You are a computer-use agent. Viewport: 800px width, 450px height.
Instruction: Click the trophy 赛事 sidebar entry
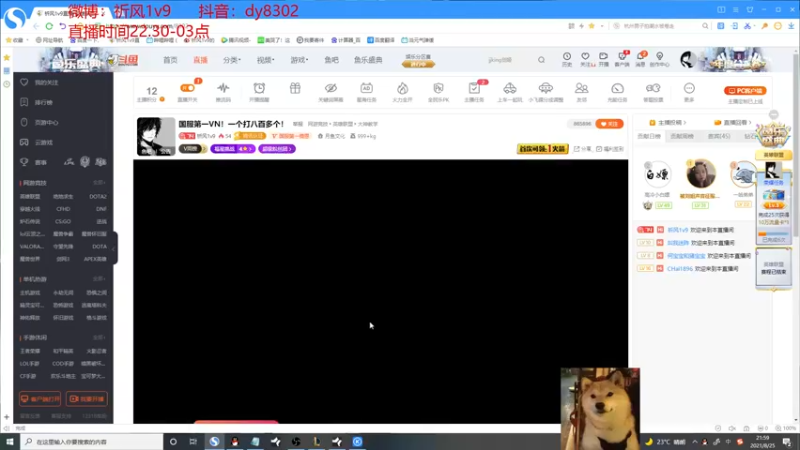[x=33, y=162]
